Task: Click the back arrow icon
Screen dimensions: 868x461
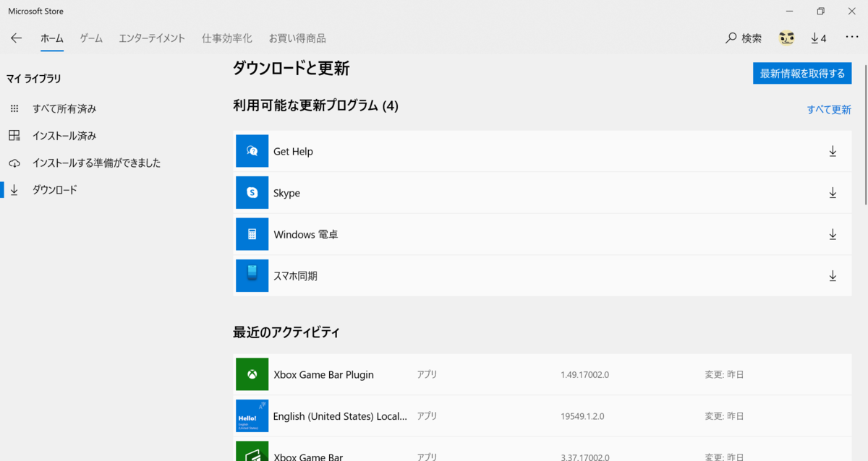Action: tap(17, 38)
